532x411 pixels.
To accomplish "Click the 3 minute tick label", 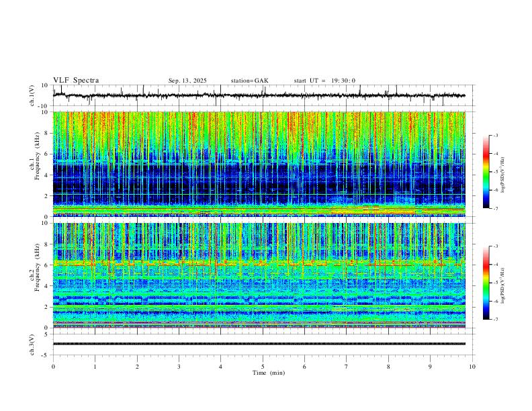I will tap(179, 367).
